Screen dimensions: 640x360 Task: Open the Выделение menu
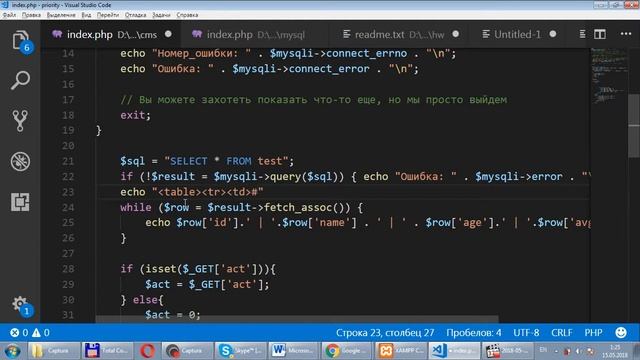(61, 15)
